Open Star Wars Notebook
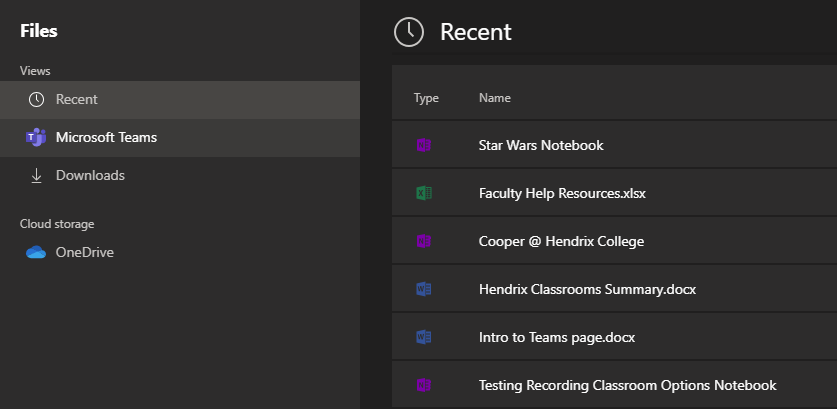The height and width of the screenshot is (409, 837). 541,145
